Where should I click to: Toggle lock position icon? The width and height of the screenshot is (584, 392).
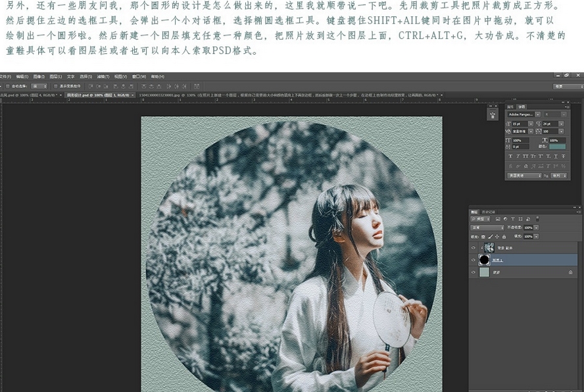pos(497,237)
